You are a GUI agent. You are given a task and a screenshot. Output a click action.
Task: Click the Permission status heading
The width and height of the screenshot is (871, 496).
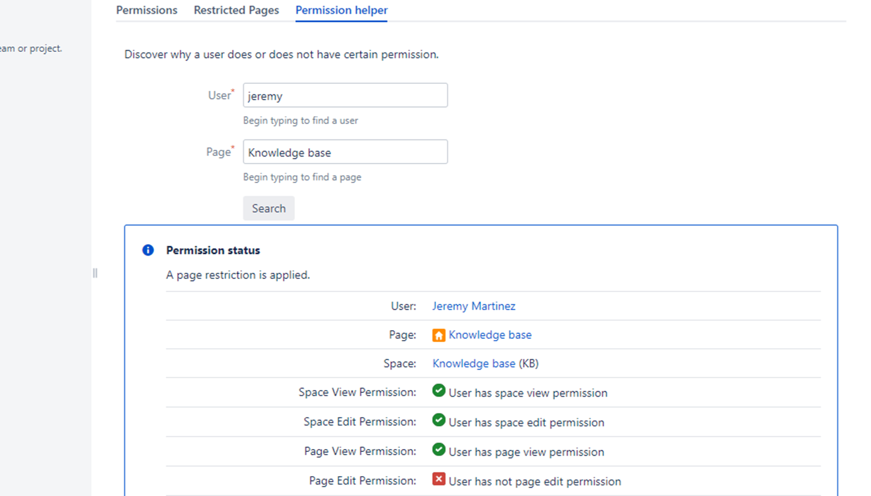212,250
